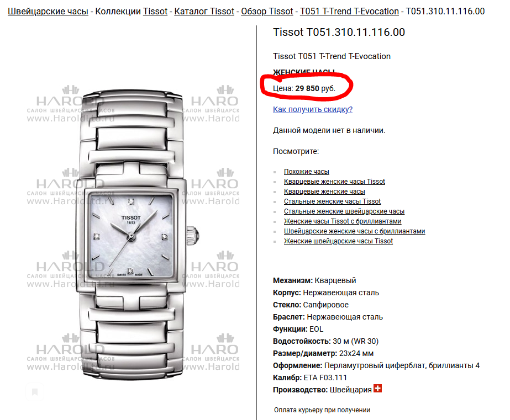Screen dimensions: 510x420
Task: Open the Обзор Tissot breadcrumb link
Action: (x=267, y=12)
